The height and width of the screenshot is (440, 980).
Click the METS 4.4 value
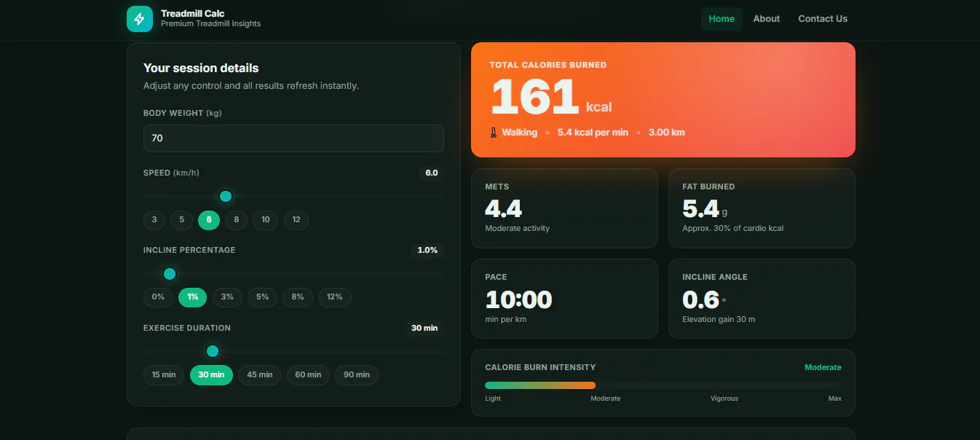[504, 209]
